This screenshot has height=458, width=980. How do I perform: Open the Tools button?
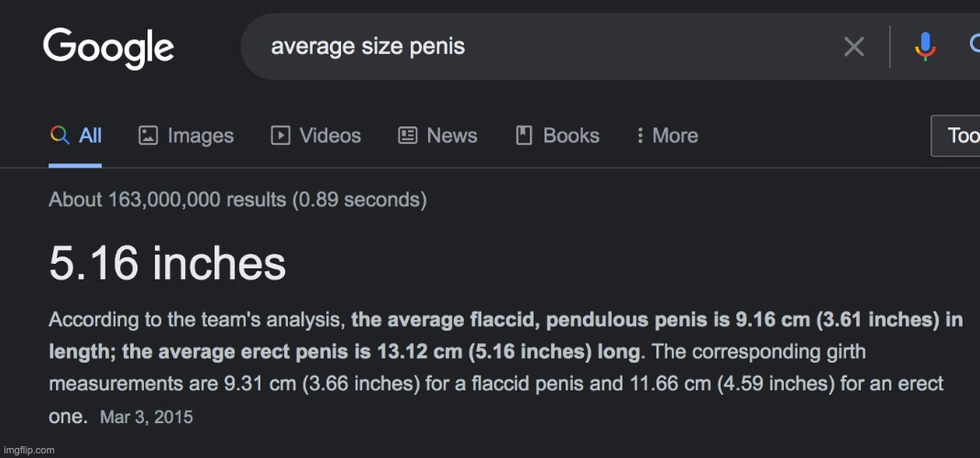click(955, 136)
